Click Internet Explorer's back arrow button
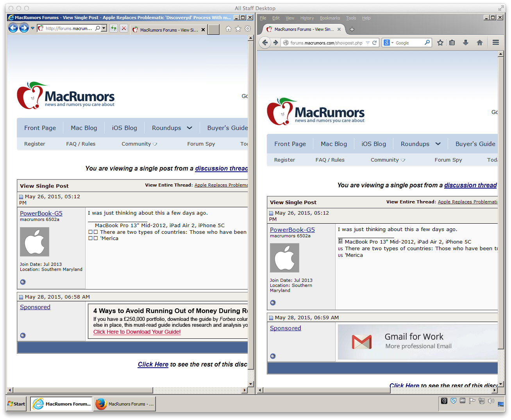This screenshot has height=420, width=511. coord(13,28)
